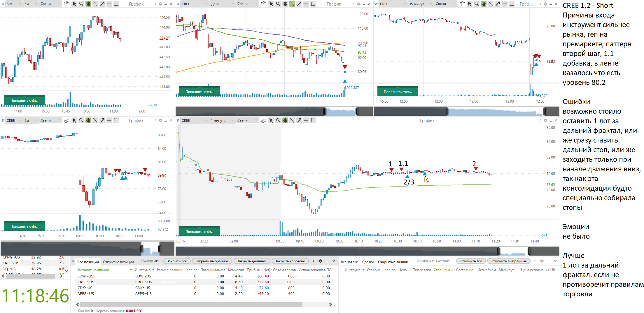Toggle link indicator dot of CREE День chart

point(178,4)
